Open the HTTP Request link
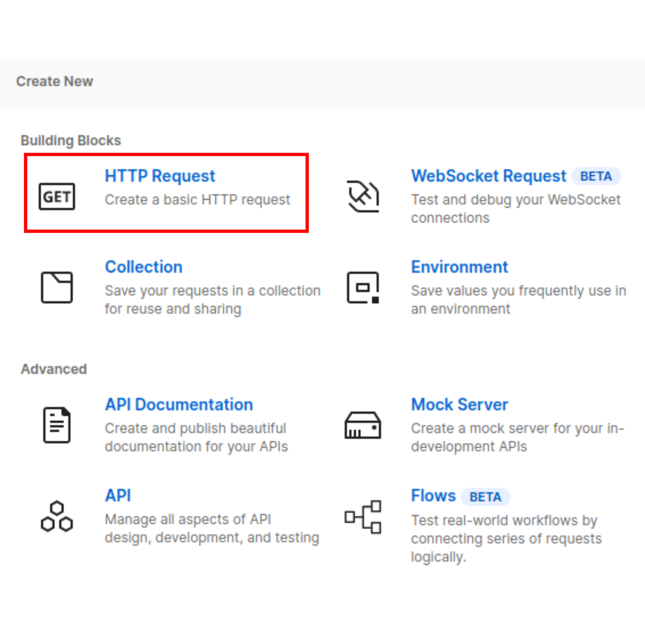Screen dimensions: 645x644 pos(160,176)
